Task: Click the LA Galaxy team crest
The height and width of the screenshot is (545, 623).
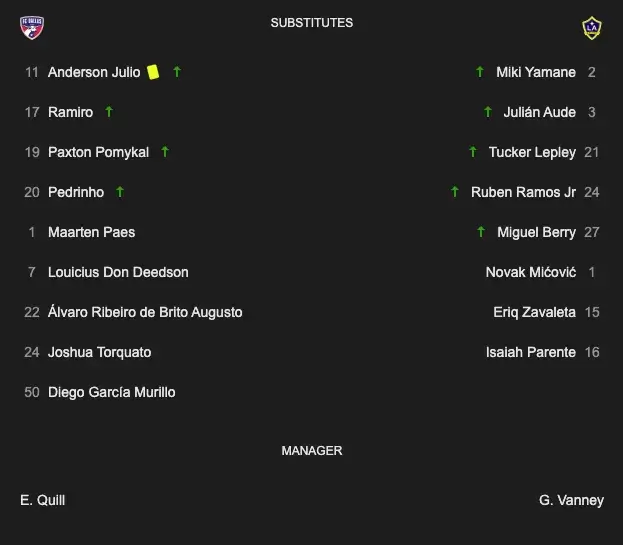Action: pos(592,28)
